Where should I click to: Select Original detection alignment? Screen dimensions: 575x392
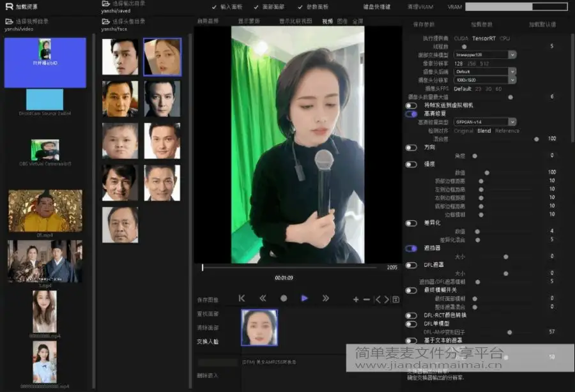point(464,131)
